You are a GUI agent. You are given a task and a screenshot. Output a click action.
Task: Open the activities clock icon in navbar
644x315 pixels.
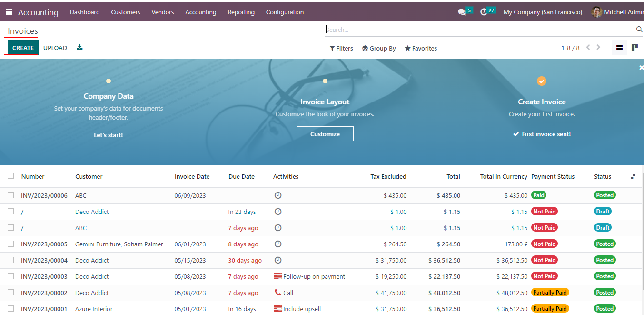484,12
